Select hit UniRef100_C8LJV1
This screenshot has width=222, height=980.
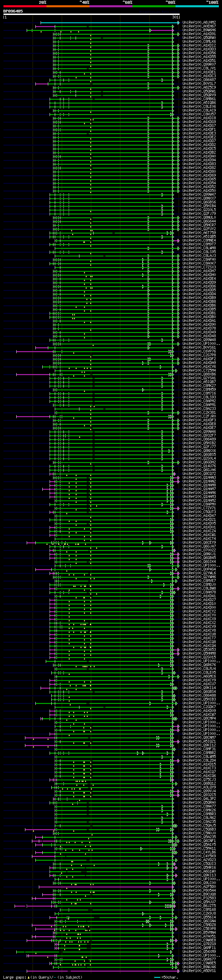(199, 68)
